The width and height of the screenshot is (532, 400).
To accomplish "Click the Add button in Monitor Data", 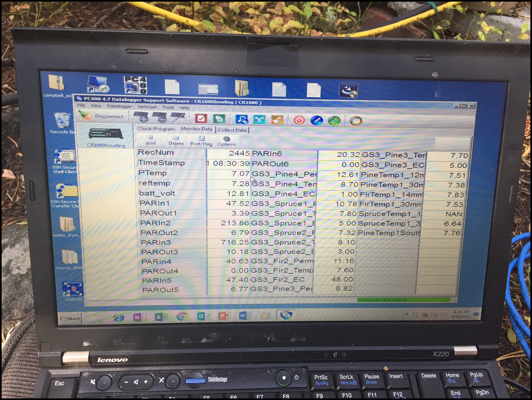I will point(150,140).
